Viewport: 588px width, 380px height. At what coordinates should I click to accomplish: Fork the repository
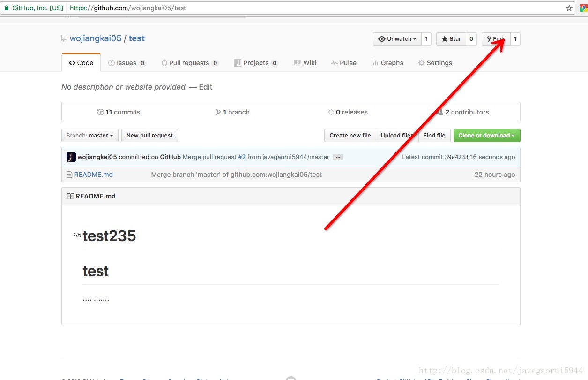pos(496,39)
